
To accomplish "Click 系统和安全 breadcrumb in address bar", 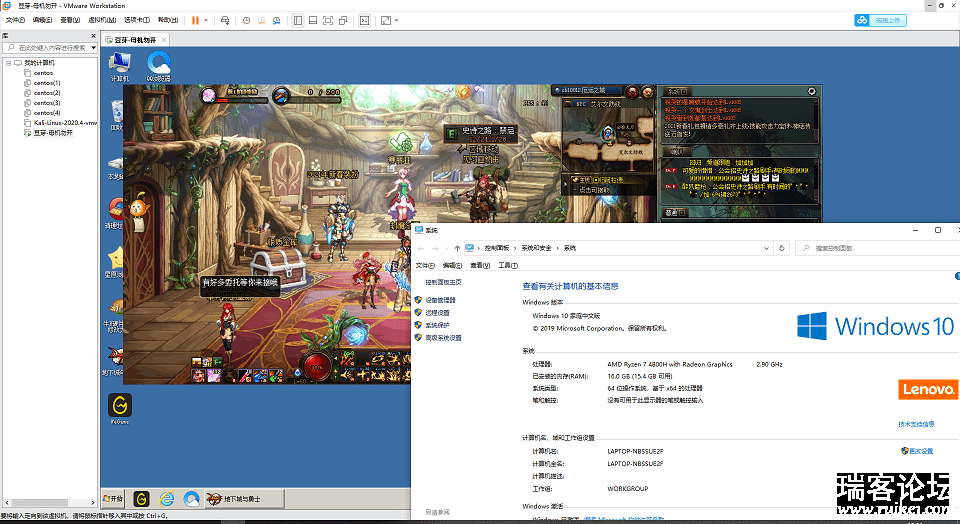I will [x=536, y=248].
